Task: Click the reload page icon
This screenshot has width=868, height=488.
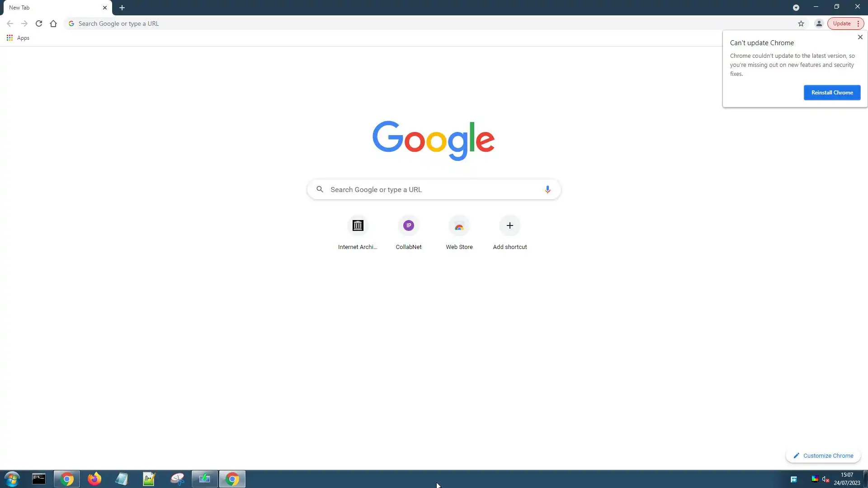Action: (x=39, y=23)
